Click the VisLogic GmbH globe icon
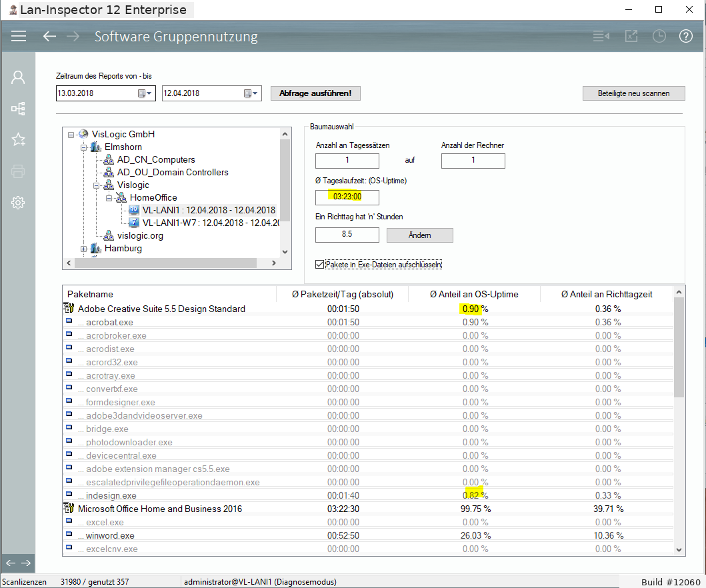The width and height of the screenshot is (706, 588). click(x=83, y=134)
